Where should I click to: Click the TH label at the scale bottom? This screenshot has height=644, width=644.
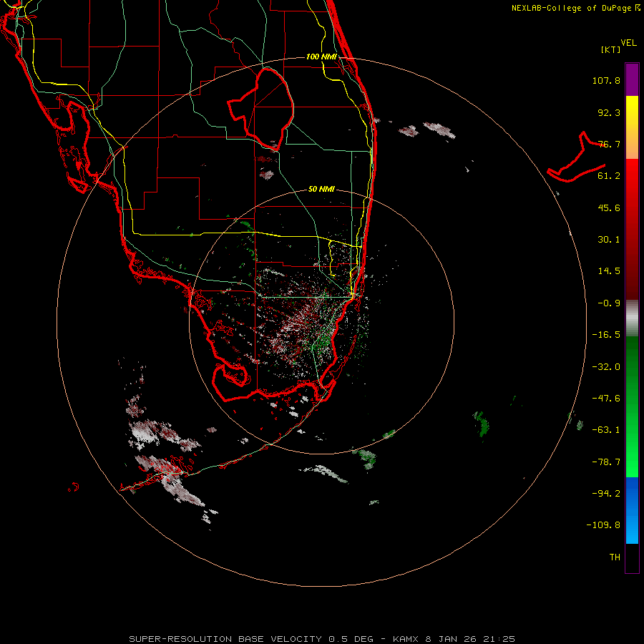tap(615, 557)
